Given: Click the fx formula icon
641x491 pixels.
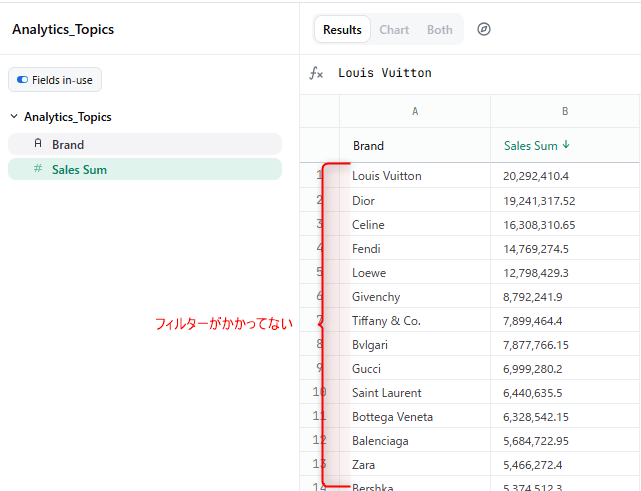Looking at the screenshot, I should 316,73.
